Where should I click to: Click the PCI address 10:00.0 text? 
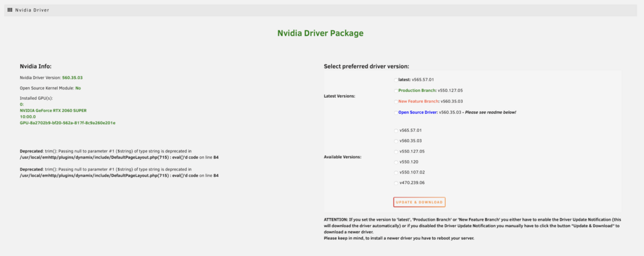pyautogui.click(x=28, y=116)
